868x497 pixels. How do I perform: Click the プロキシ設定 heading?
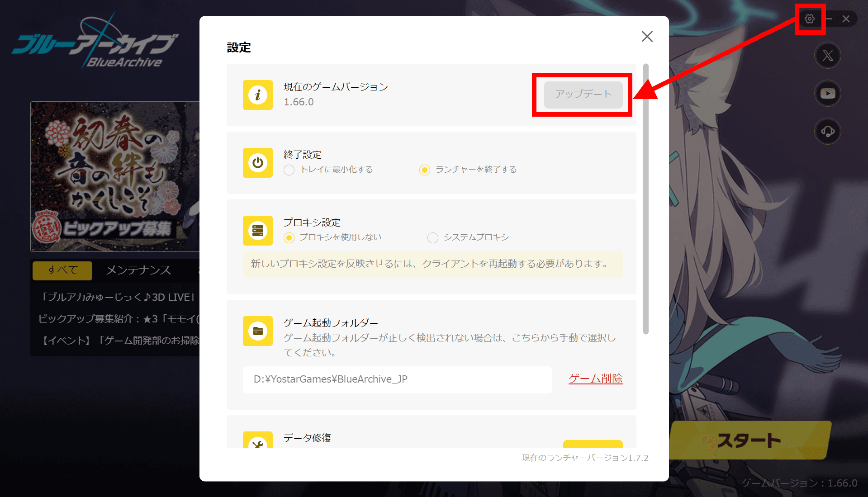tap(312, 222)
